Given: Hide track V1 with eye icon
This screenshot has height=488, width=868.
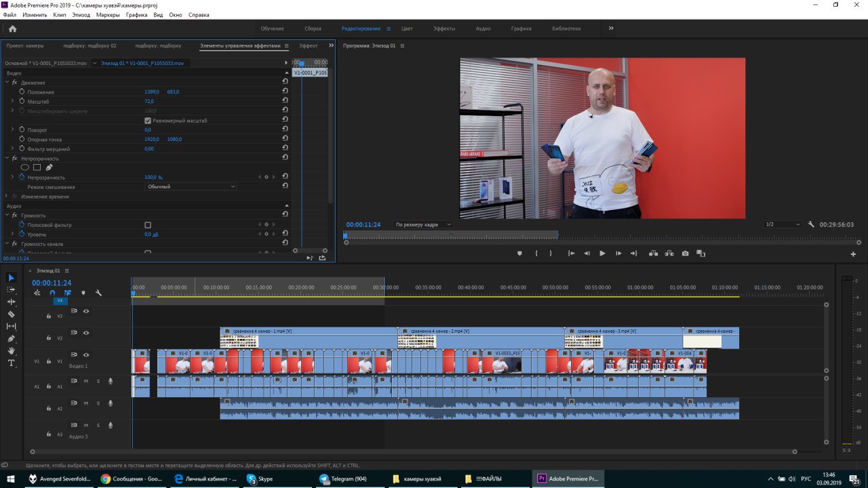Looking at the screenshot, I should pos(86,354).
